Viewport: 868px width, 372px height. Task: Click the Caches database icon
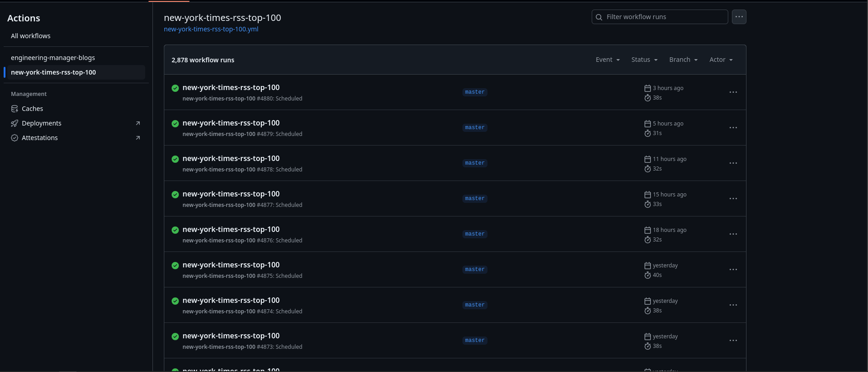[x=15, y=109]
